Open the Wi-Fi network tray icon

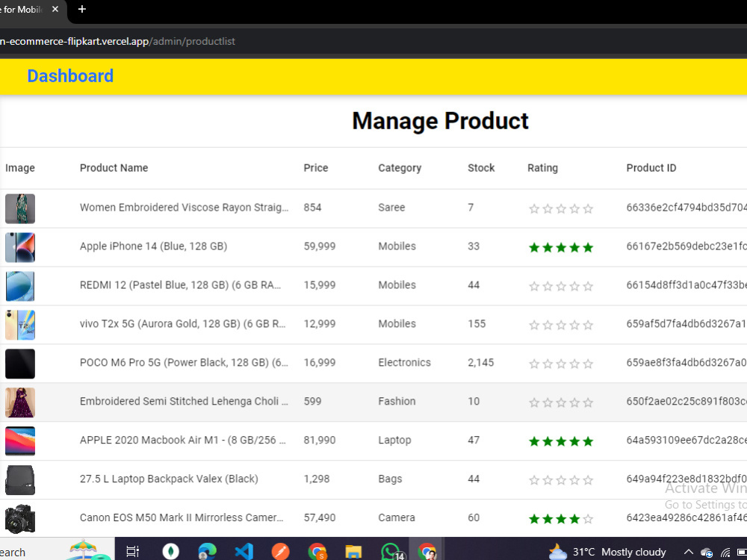725,553
